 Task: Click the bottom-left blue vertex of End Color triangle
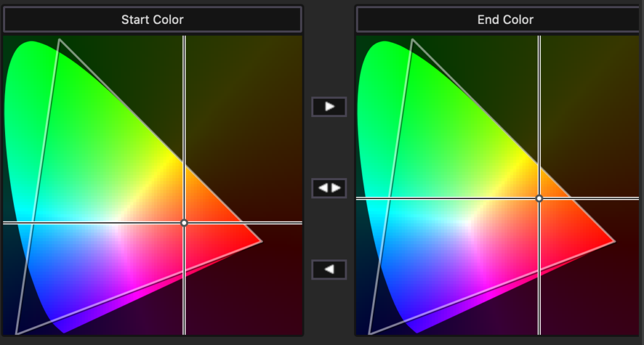[369, 333]
